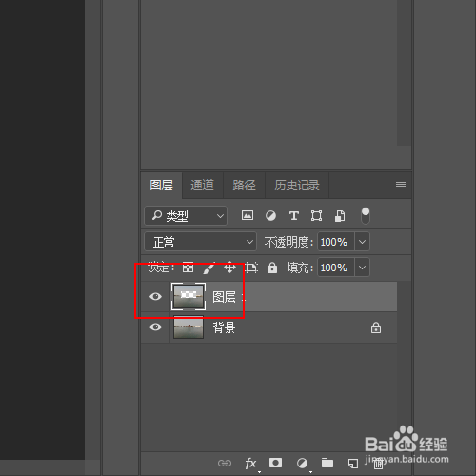
Task: Hide the 图层 1 layer visibility eye
Action: 155,296
